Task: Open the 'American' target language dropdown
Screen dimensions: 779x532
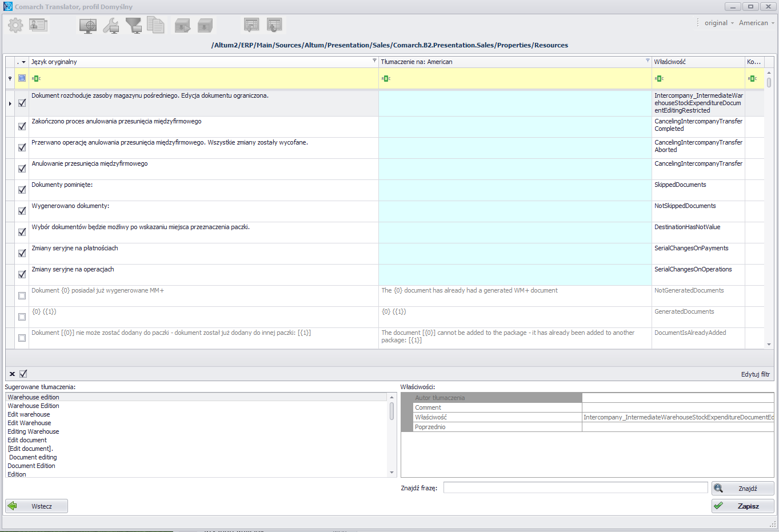Action: tap(757, 23)
